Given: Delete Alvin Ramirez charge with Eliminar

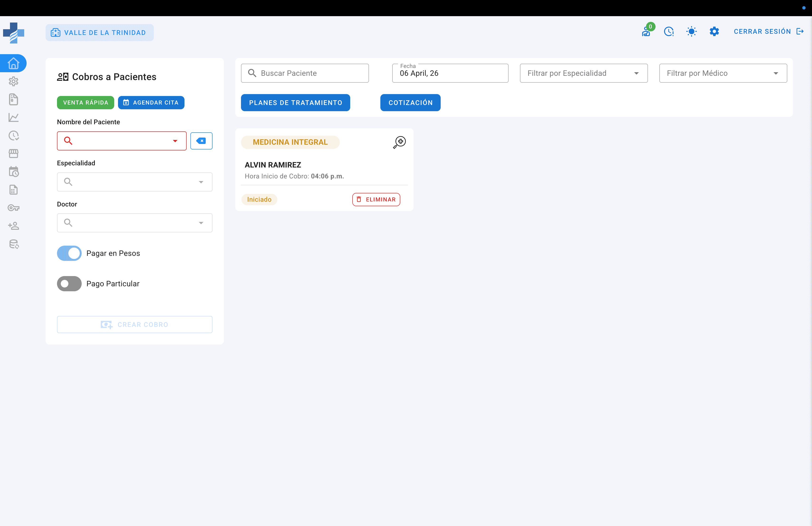Looking at the screenshot, I should 376,200.
